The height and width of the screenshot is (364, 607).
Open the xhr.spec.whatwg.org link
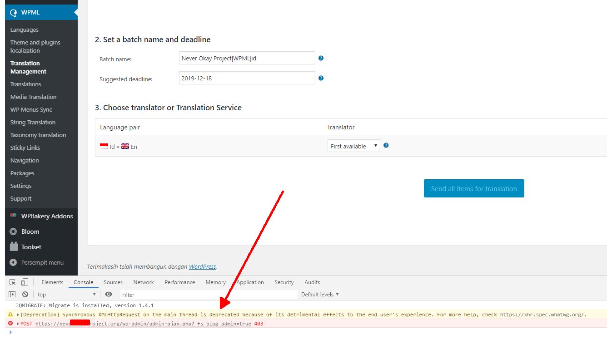542,315
